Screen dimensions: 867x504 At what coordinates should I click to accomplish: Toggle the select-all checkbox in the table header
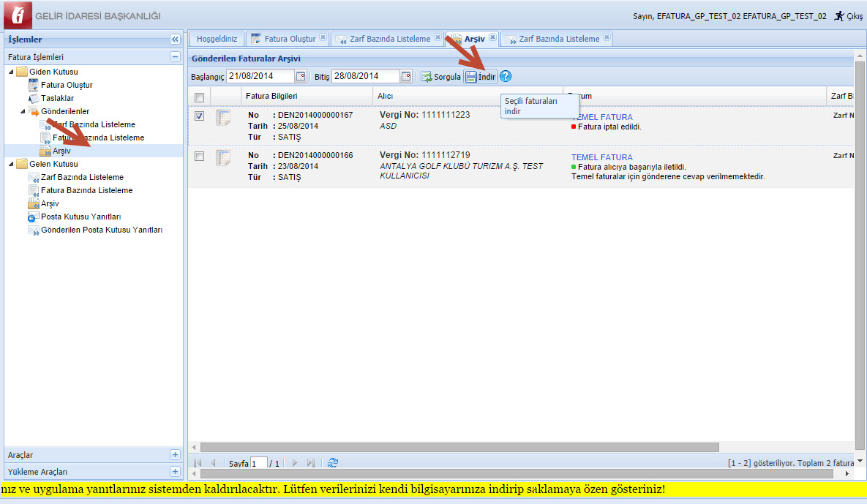(200, 97)
